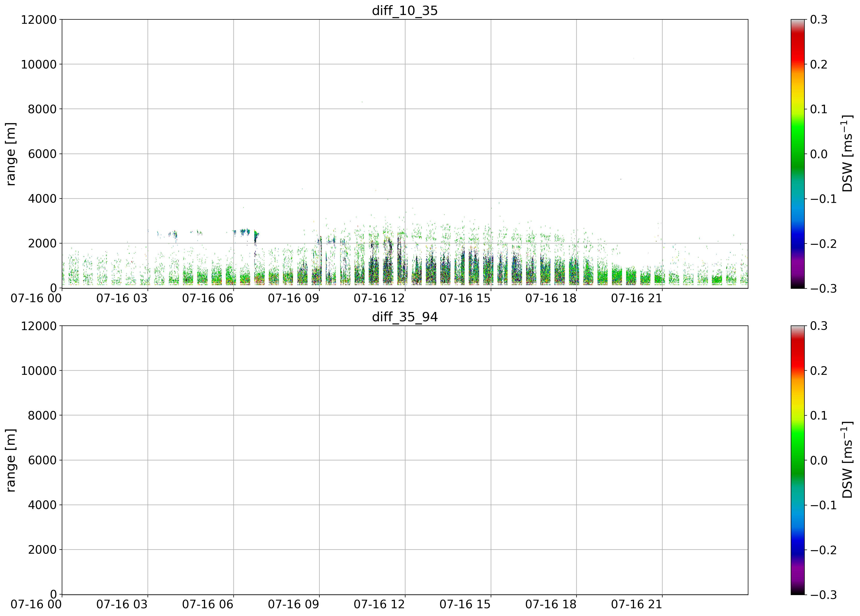Click the 07-16 09 x-tick under diff_10_35
Image resolution: width=860 pixels, height=616 pixels.
coord(294,299)
